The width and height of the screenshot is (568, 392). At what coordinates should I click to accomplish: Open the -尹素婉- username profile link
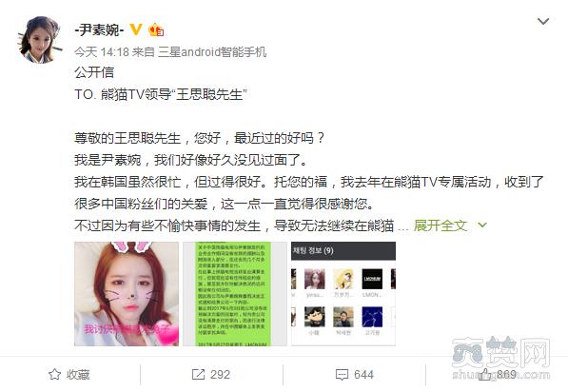(x=99, y=29)
